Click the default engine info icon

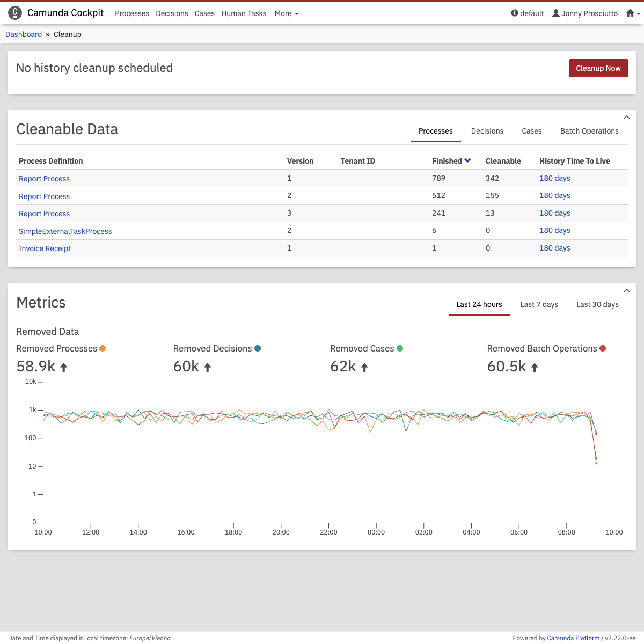click(x=515, y=13)
